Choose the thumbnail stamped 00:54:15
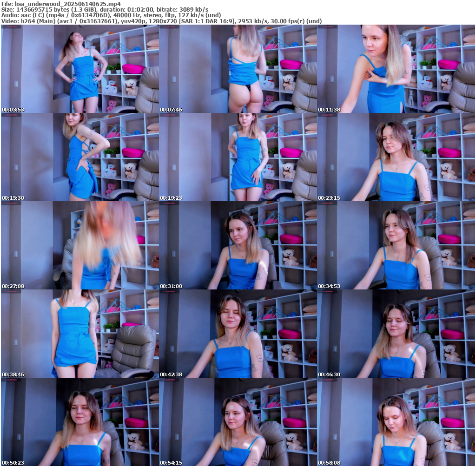This screenshot has width=476, height=466. point(238,422)
